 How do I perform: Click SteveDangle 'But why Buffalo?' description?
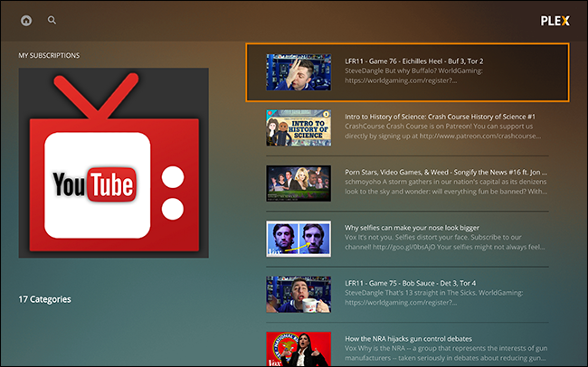413,75
